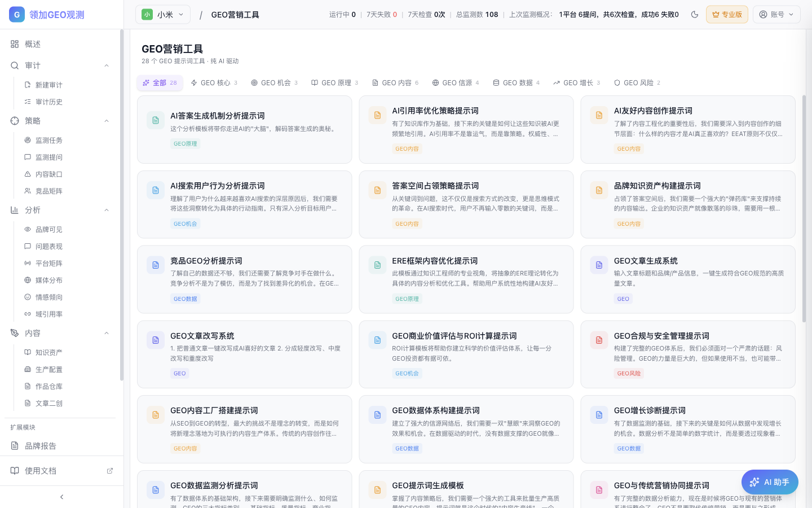Screen dimensions: 812x508
Task: Open the 生产配置 sidebar icon
Action: 28,369
